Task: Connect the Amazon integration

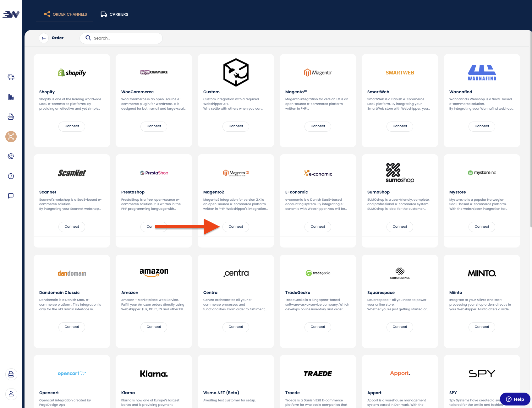Action: click(154, 327)
